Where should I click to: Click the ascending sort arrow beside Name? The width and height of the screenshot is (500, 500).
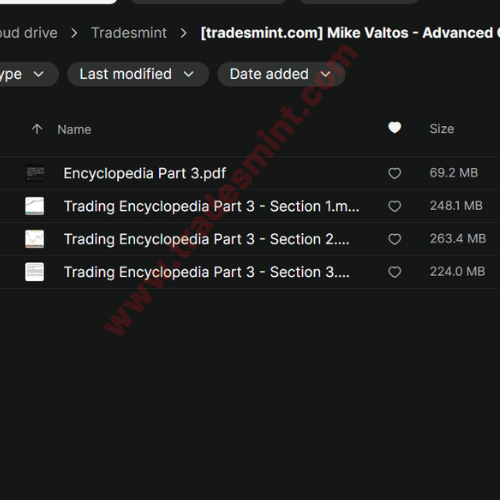point(37,129)
